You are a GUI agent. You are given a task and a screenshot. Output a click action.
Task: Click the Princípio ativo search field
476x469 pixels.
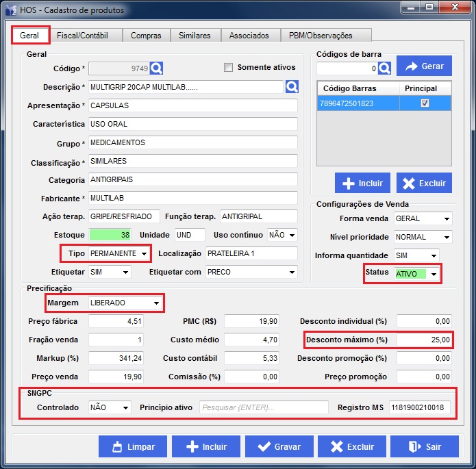(264, 407)
